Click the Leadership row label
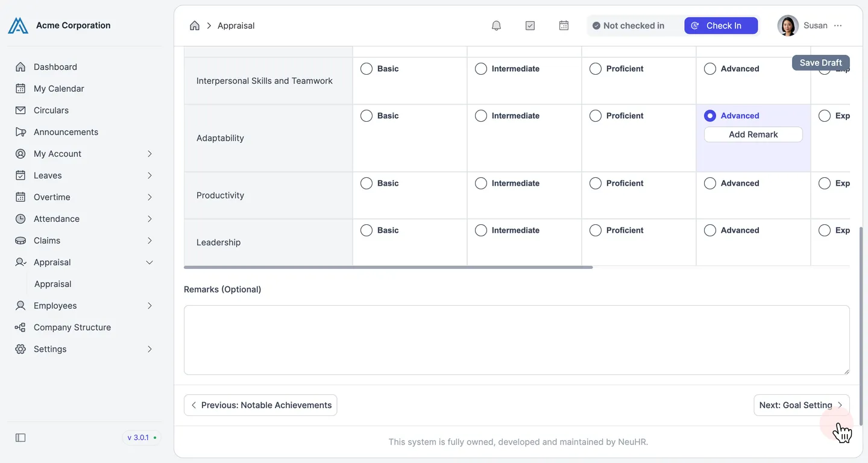This screenshot has width=868, height=463. (218, 242)
